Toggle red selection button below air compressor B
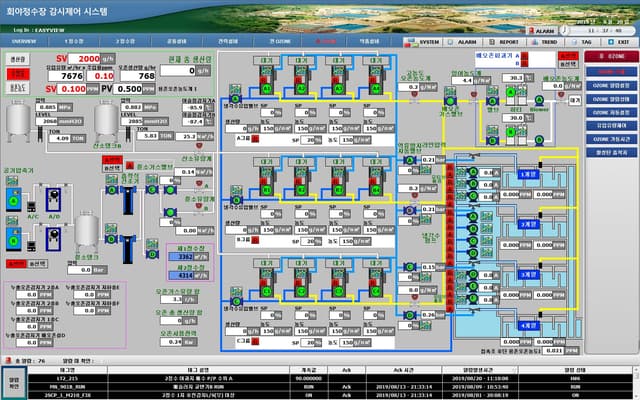This screenshot has height=400, width=640. point(16,264)
